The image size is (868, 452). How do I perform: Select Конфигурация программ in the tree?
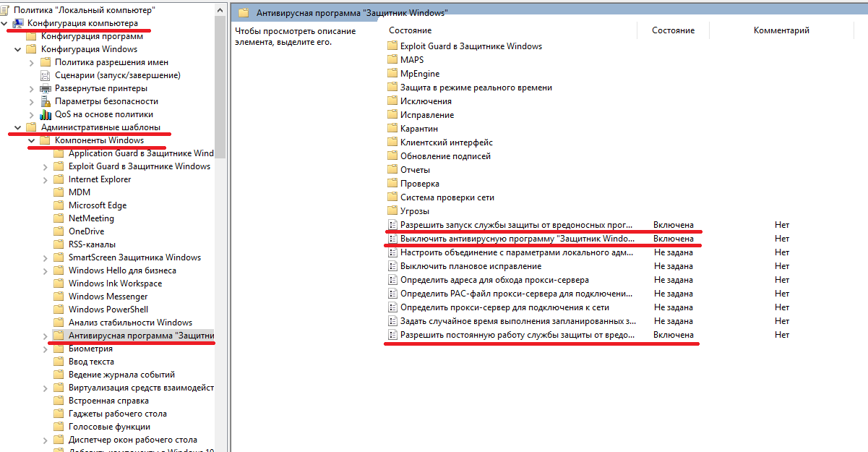pyautogui.click(x=92, y=36)
